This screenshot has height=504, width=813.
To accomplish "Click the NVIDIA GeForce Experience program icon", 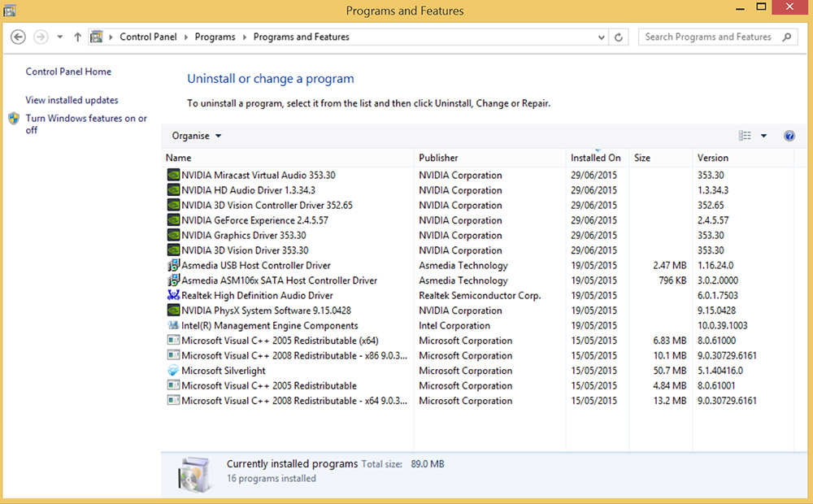I will click(x=173, y=220).
